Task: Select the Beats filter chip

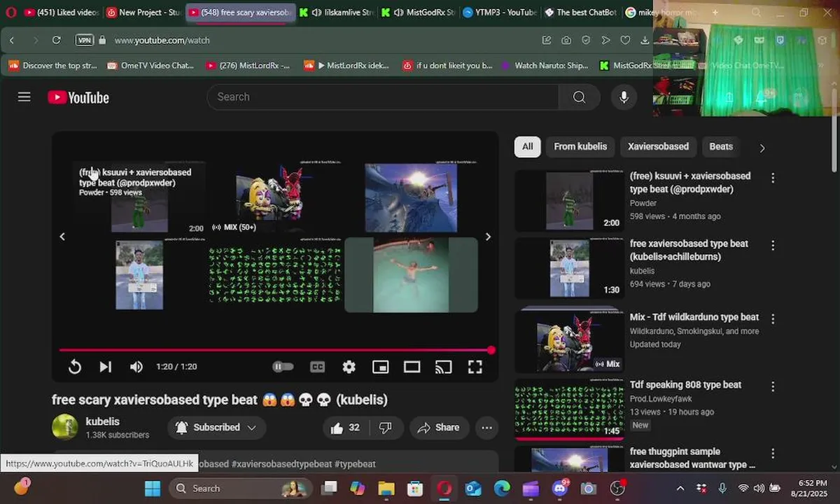Action: (721, 146)
